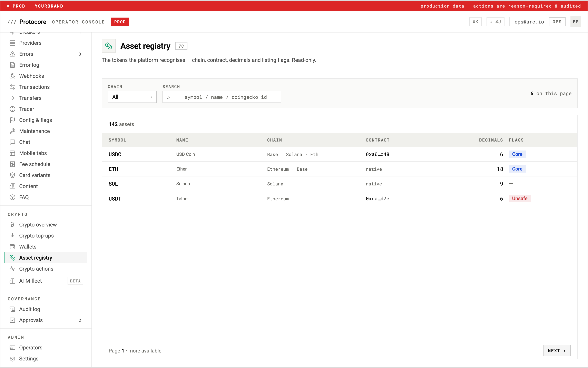The width and height of the screenshot is (588, 368).
Task: Click the Card variants layers icon
Action: (x=12, y=175)
